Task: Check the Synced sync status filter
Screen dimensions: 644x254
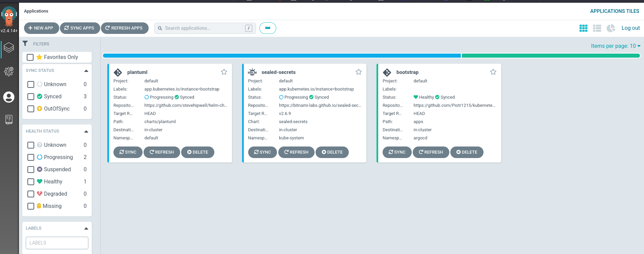Action: click(31, 97)
